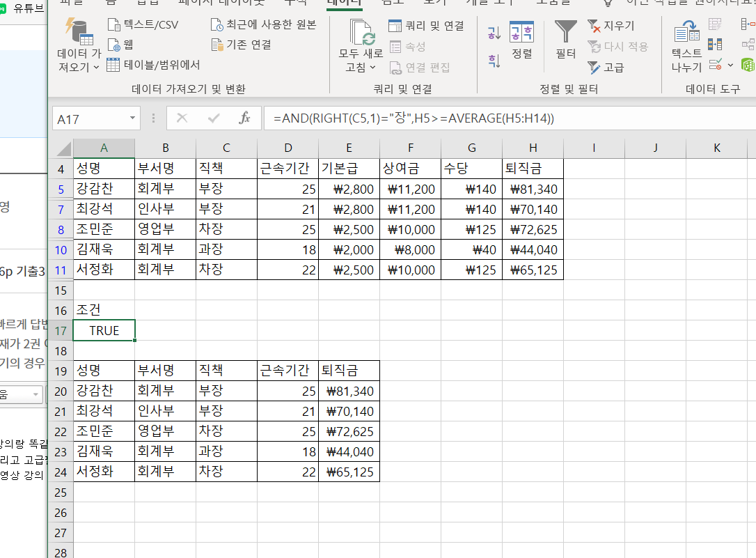Open 고급 advanced filter
756x558 pixels.
606,68
